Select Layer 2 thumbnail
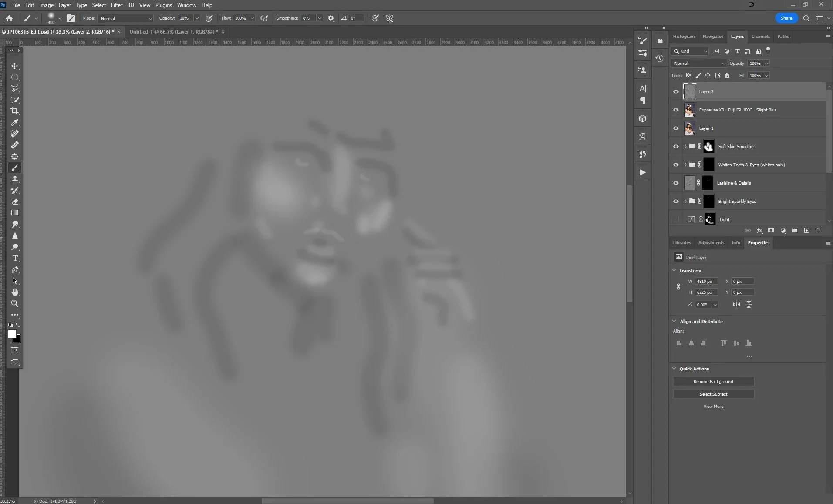This screenshot has width=833, height=504. 690,92
